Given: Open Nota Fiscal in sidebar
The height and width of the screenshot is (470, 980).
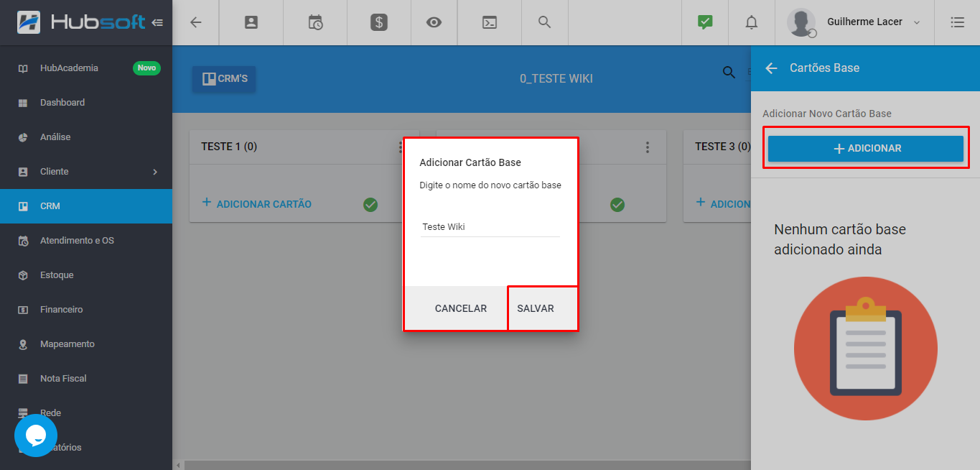Looking at the screenshot, I should (86, 379).
